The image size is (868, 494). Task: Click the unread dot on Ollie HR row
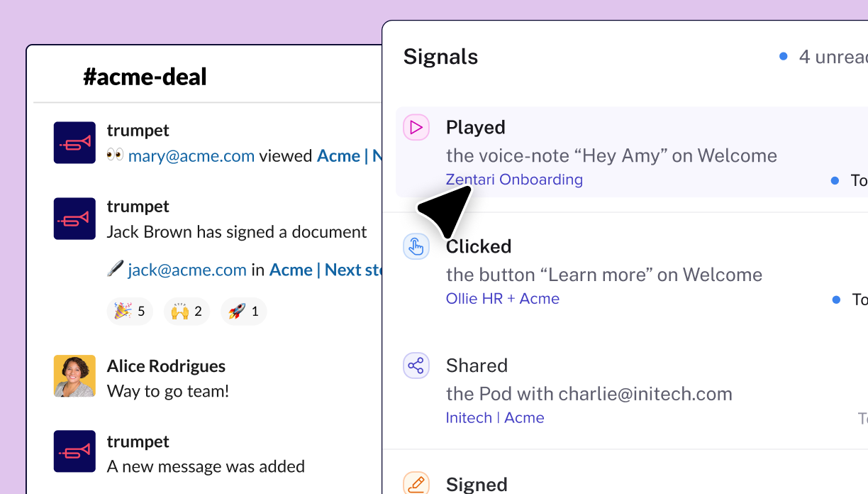click(836, 300)
